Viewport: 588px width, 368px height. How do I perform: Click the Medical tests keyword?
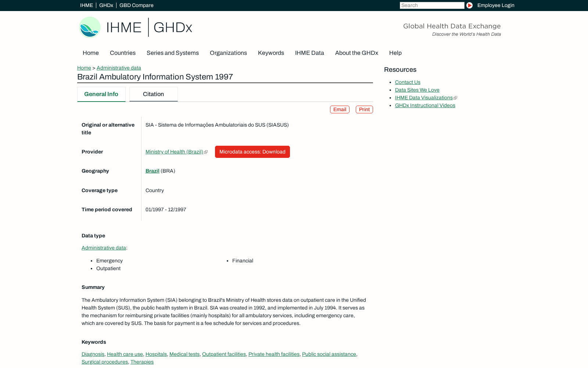(184, 354)
